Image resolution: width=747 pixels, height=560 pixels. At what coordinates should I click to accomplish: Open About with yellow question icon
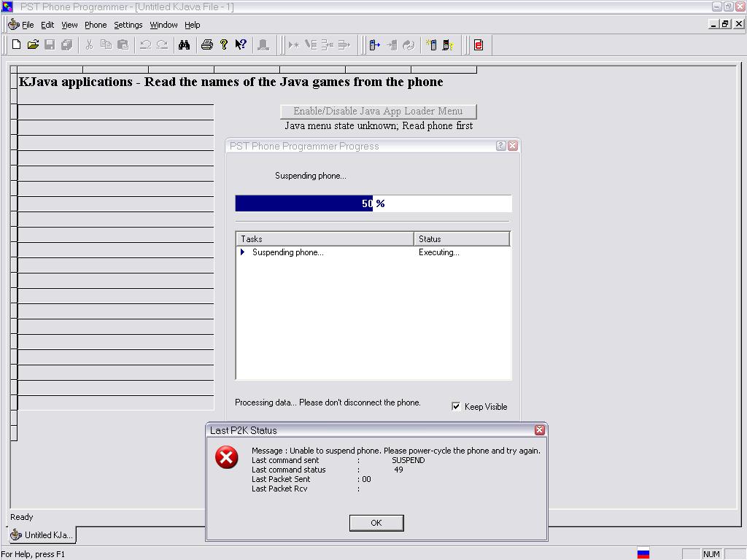(x=224, y=44)
